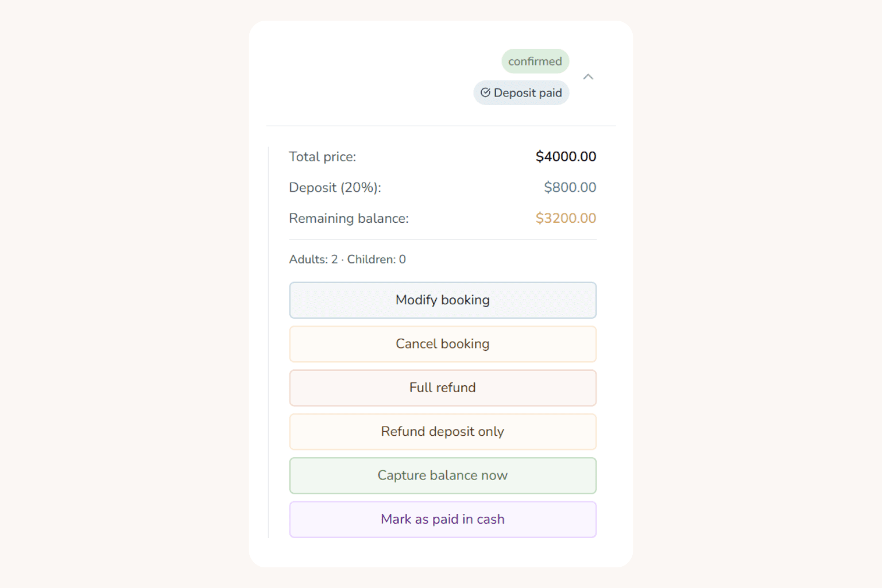
Task: Select the Deposit paid status label
Action: coord(528,93)
